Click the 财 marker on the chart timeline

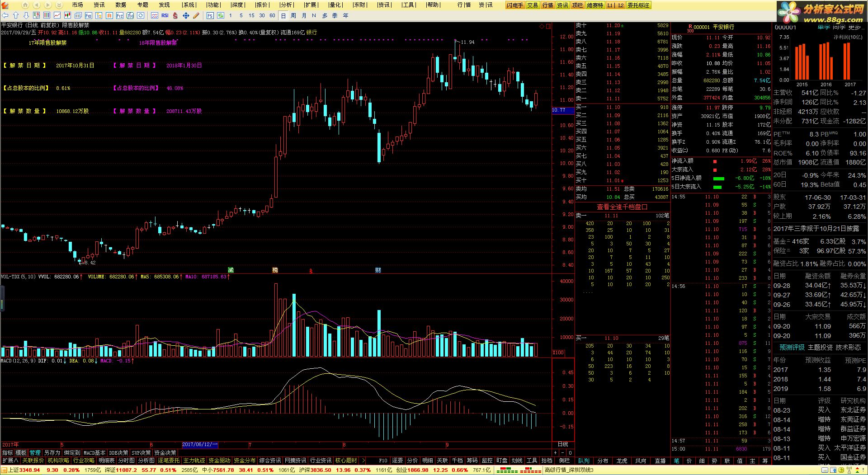pyautogui.click(x=378, y=270)
